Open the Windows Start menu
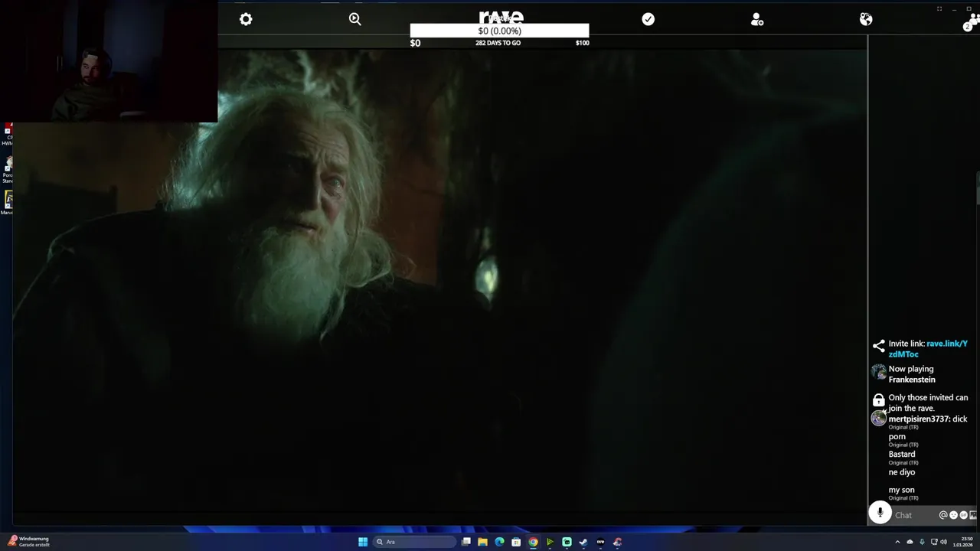 coord(363,542)
